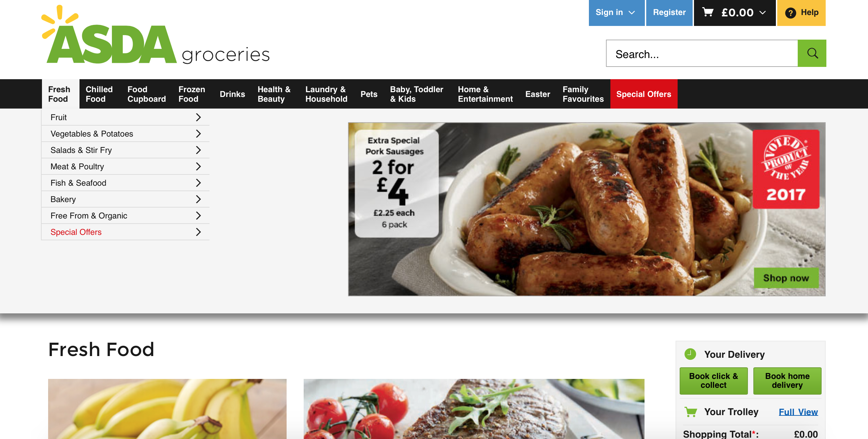This screenshot has width=868, height=439.
Task: Click the Help question mark icon
Action: click(x=790, y=13)
